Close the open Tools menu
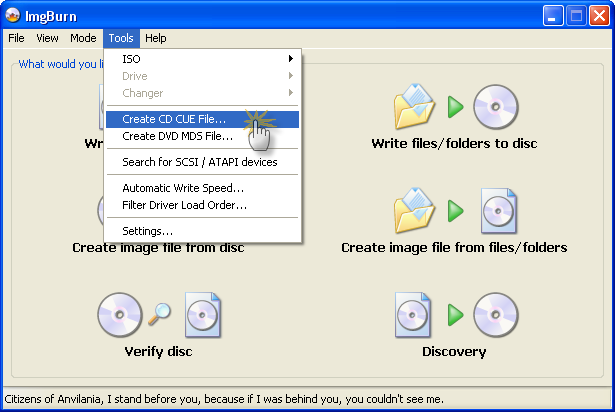Viewport: 615px width, 412px height. point(121,38)
